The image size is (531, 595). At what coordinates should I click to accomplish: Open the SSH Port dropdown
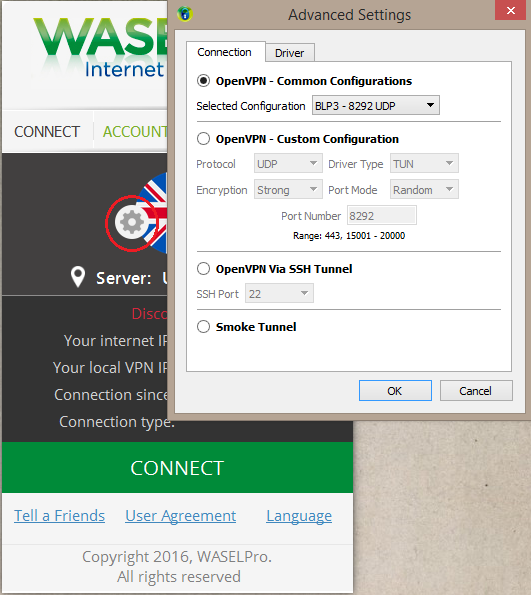pyautogui.click(x=279, y=293)
